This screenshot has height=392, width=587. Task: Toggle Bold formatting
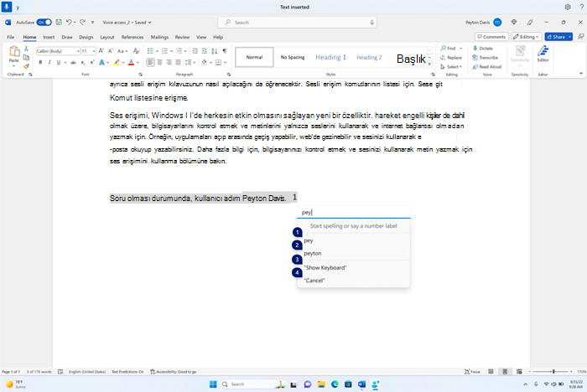click(x=40, y=63)
